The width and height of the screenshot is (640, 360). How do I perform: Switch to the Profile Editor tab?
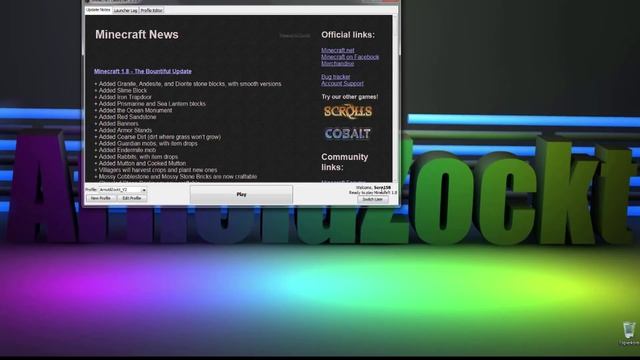point(151,10)
